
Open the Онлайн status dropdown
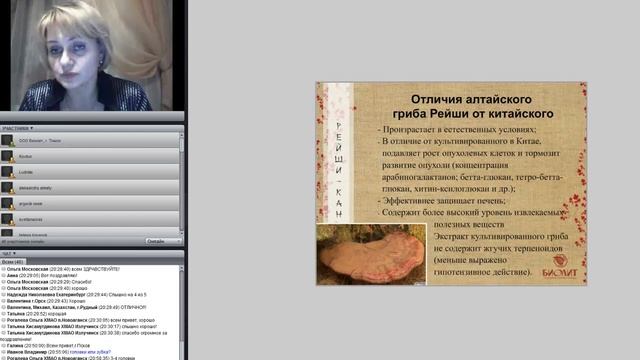click(x=163, y=241)
